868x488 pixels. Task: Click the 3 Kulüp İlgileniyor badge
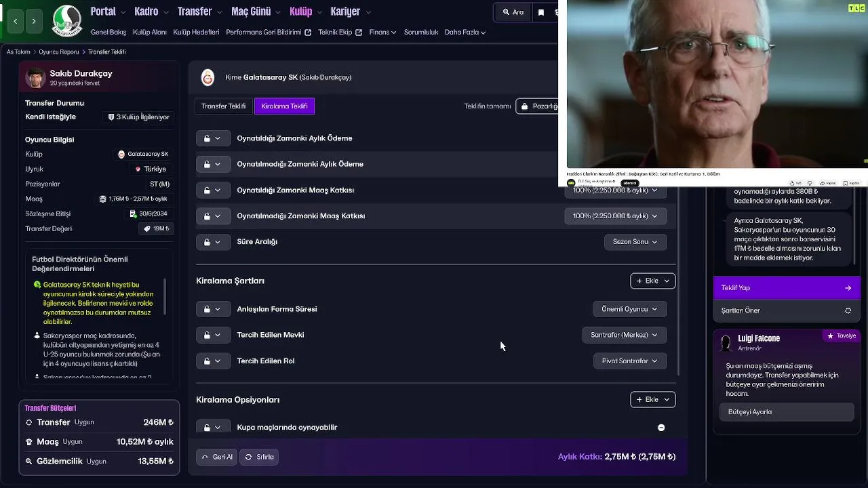pos(139,117)
